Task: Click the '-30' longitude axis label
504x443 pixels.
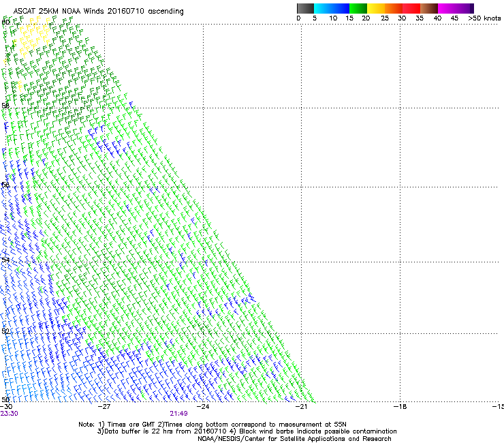Action: pyautogui.click(x=6, y=407)
